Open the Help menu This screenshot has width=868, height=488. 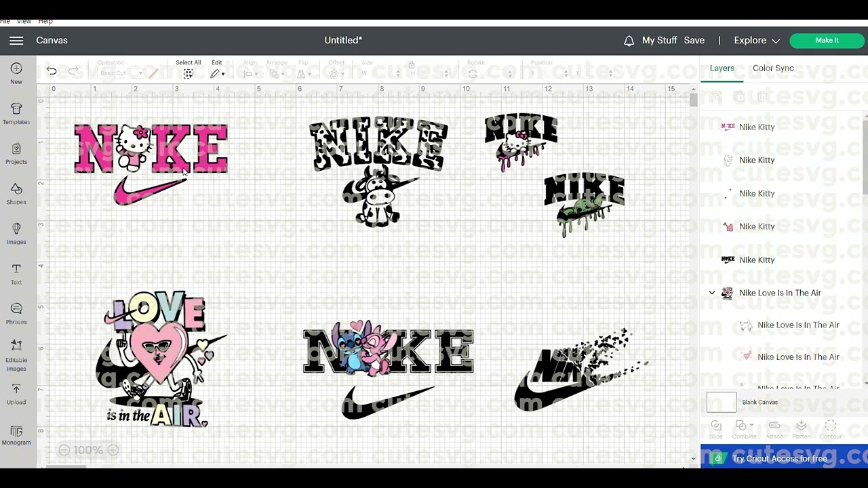pos(45,22)
